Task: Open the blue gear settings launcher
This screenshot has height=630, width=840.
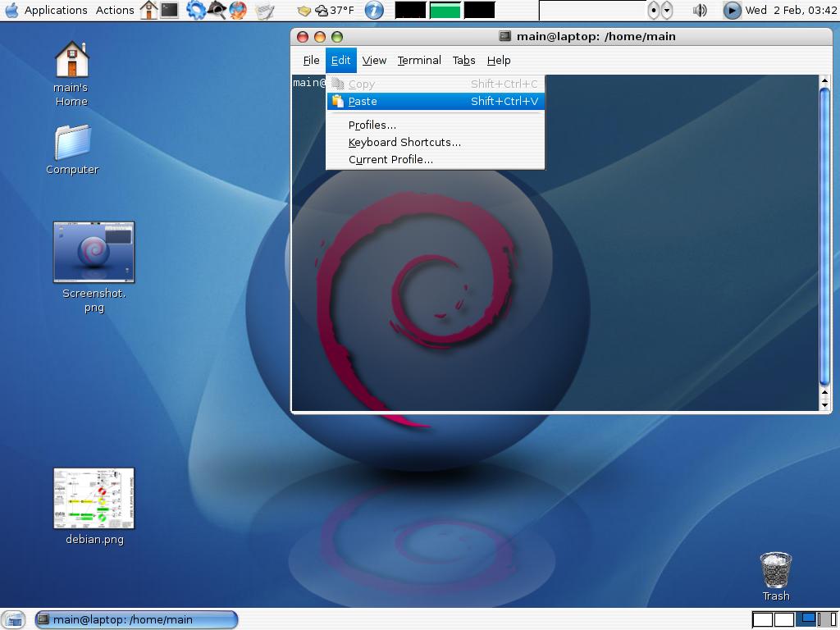Action: [x=195, y=10]
